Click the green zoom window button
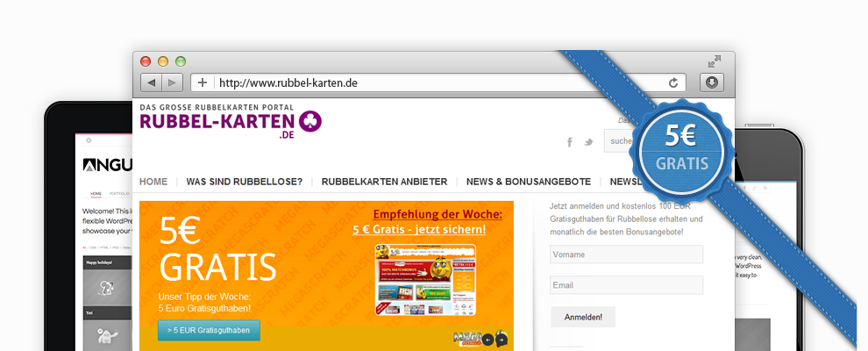This screenshot has width=868, height=351. (181, 61)
